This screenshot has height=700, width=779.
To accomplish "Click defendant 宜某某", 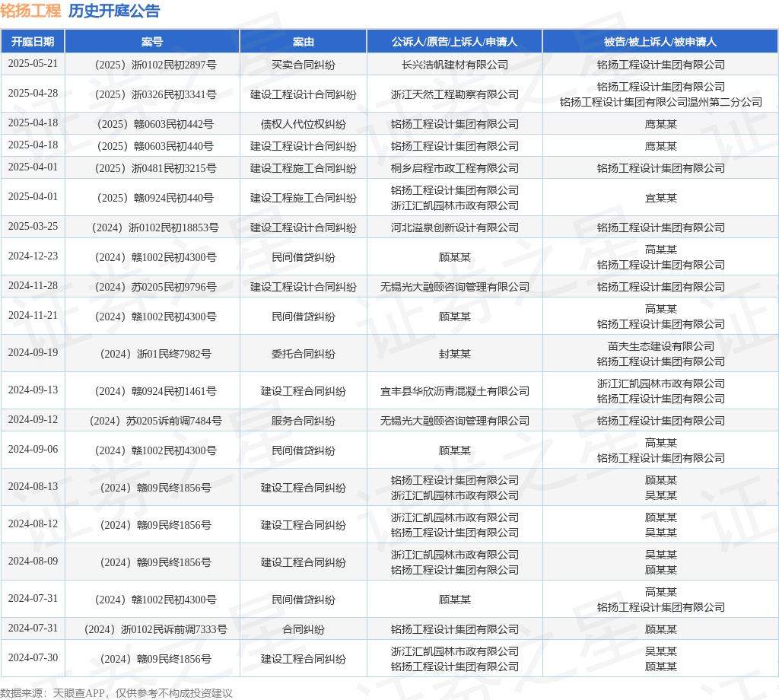I will pos(660,199).
